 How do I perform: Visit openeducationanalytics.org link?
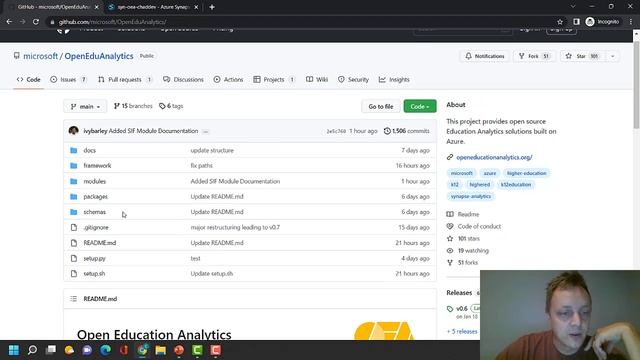pos(494,157)
